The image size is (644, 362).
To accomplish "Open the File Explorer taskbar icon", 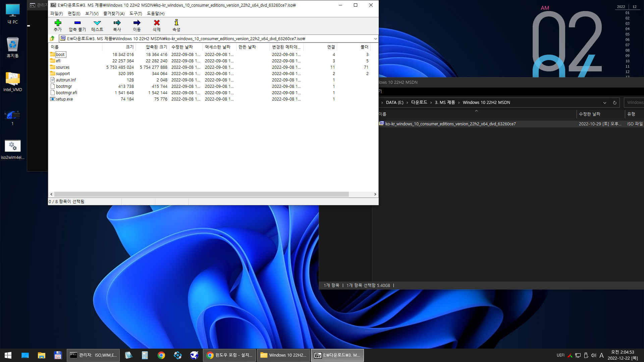I will [x=42, y=355].
